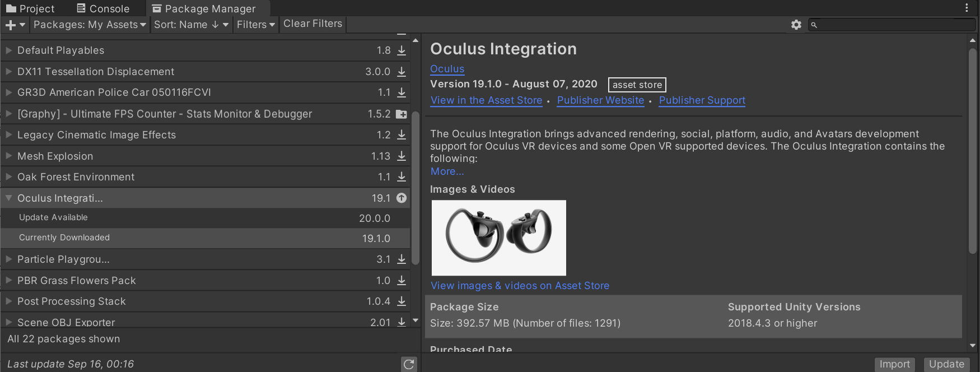Click the refresh package list icon
The height and width of the screenshot is (372, 980).
pos(409,364)
